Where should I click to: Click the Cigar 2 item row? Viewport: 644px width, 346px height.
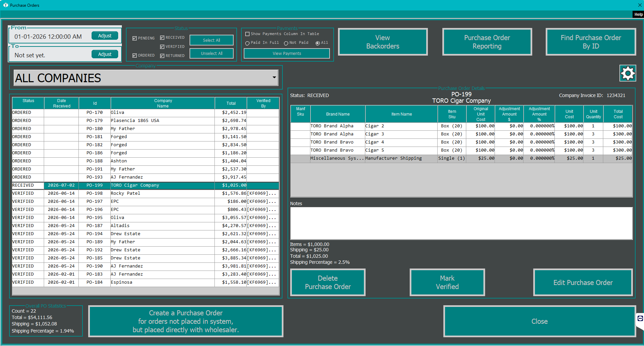pos(461,126)
